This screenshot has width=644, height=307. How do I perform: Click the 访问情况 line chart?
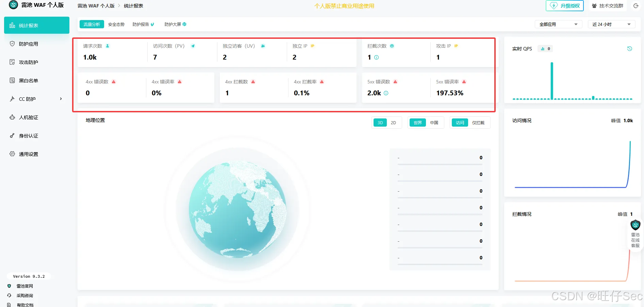pos(572,164)
